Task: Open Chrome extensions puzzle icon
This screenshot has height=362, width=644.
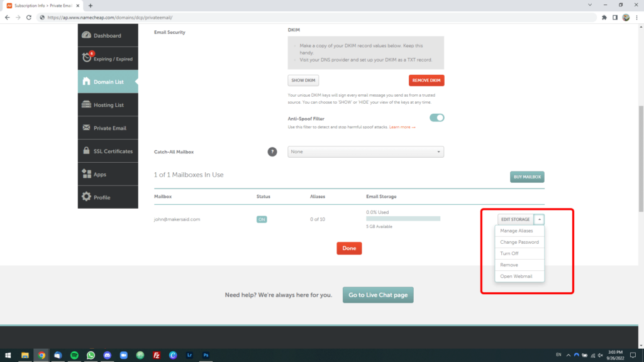Action: click(x=604, y=18)
